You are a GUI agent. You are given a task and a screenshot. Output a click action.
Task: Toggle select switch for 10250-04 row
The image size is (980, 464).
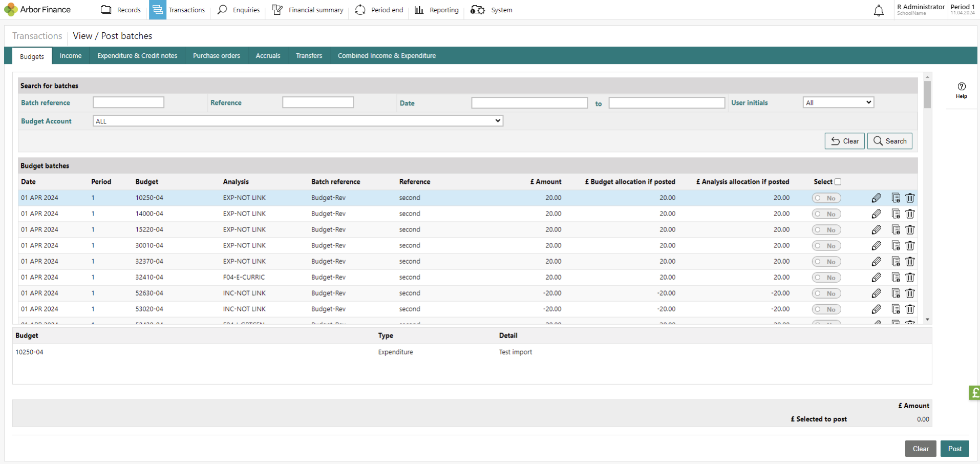click(x=826, y=198)
